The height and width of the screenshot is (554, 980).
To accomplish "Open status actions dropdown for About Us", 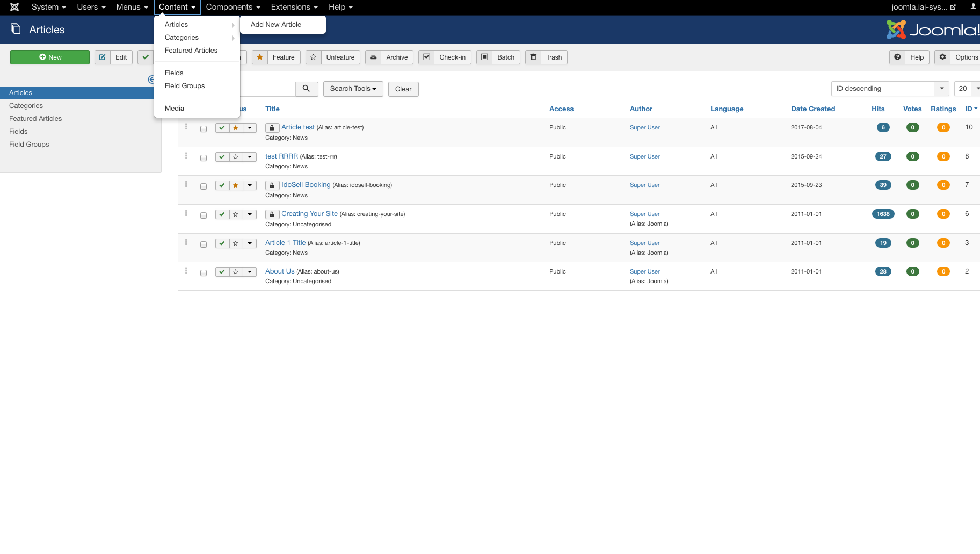I will (250, 272).
